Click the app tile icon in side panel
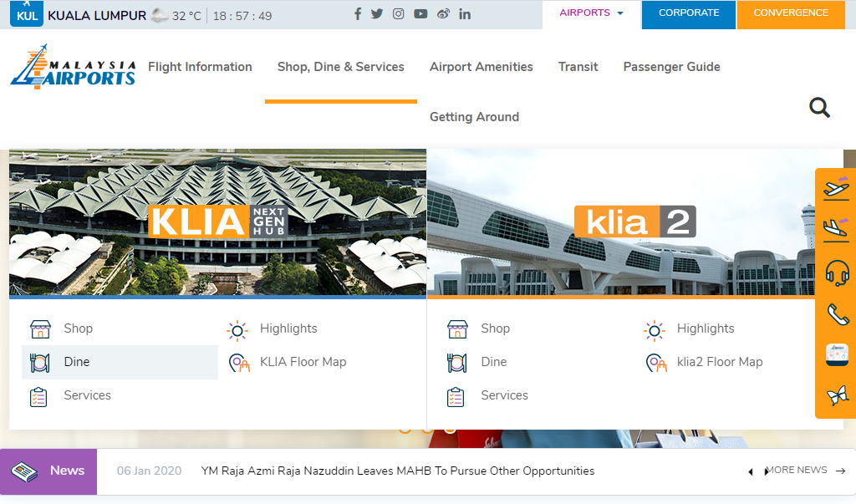The image size is (856, 504). [x=837, y=355]
